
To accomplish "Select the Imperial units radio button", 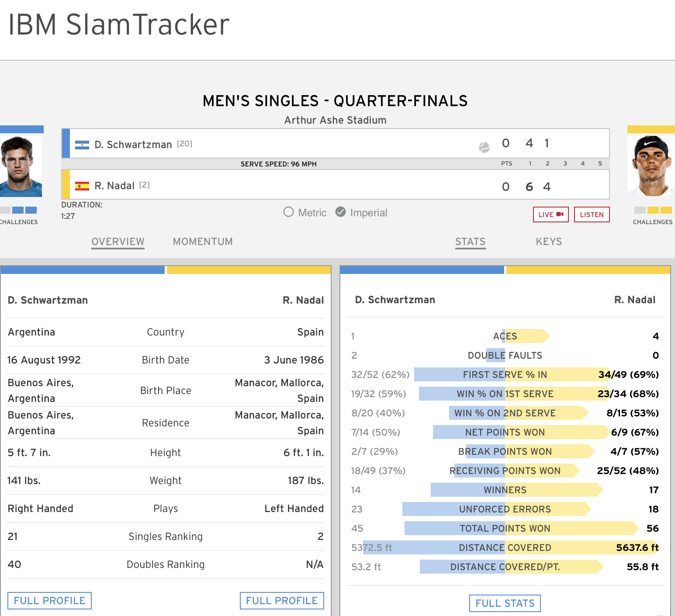I will coord(340,212).
